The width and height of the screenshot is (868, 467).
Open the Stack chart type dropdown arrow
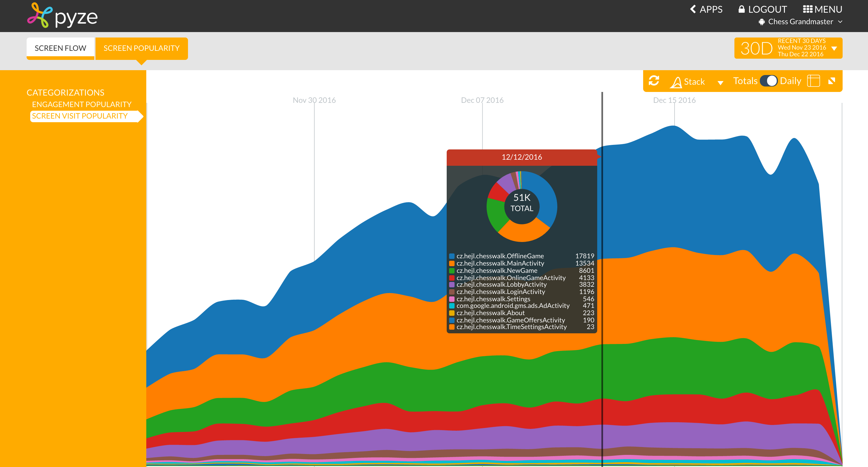(x=721, y=83)
